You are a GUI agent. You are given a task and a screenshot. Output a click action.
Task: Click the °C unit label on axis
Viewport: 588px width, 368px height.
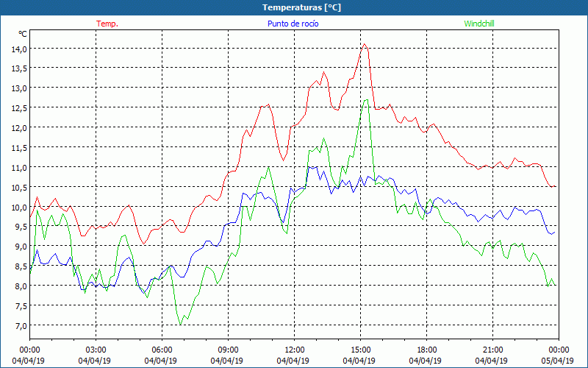pos(23,34)
